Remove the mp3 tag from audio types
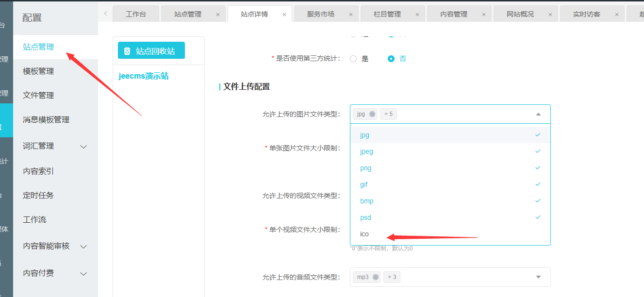 click(375, 277)
